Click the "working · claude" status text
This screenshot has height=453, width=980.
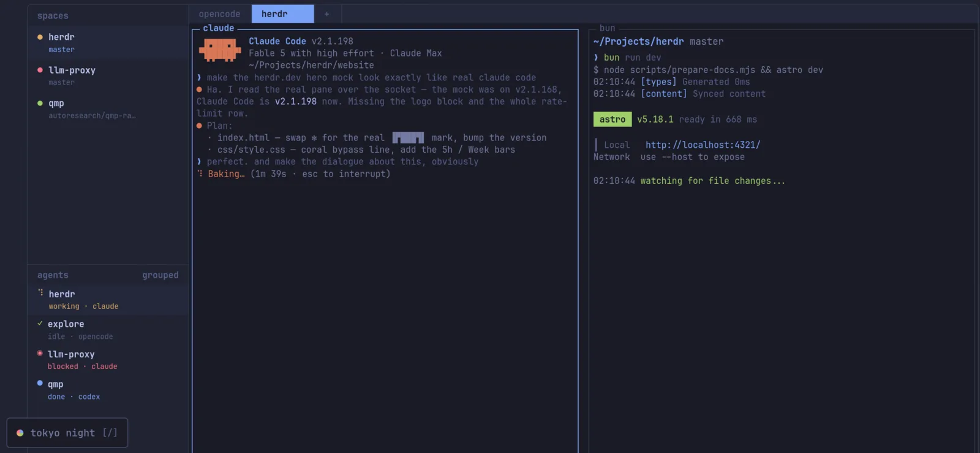[x=83, y=306]
